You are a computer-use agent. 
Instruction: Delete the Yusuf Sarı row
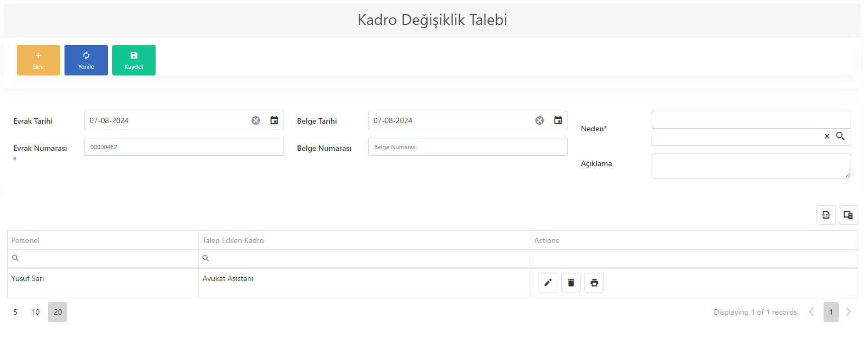coord(571,283)
